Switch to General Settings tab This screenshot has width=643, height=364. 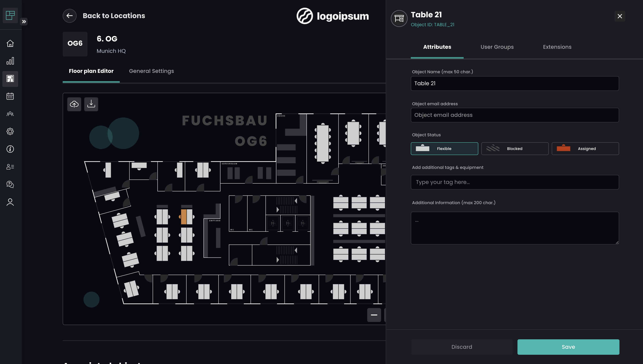pos(151,71)
